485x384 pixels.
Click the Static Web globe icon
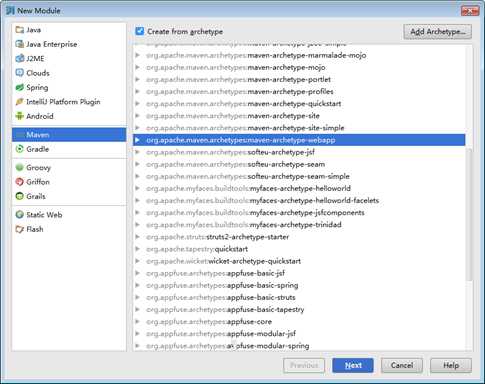pos(20,215)
